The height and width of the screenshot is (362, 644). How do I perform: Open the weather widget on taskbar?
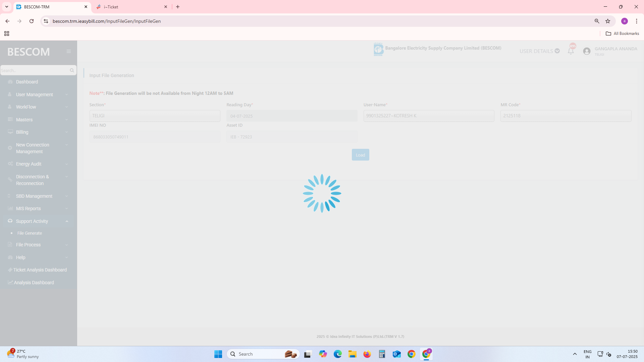23,354
